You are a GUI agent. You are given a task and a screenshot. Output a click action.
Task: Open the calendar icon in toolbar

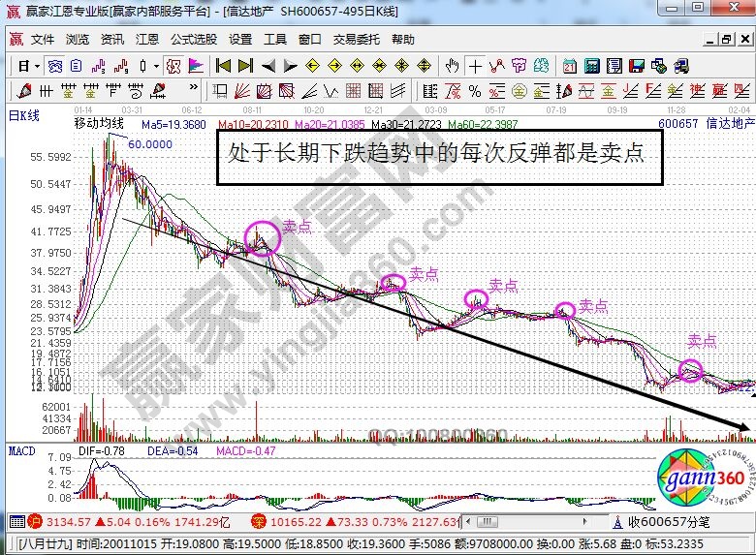point(568,66)
